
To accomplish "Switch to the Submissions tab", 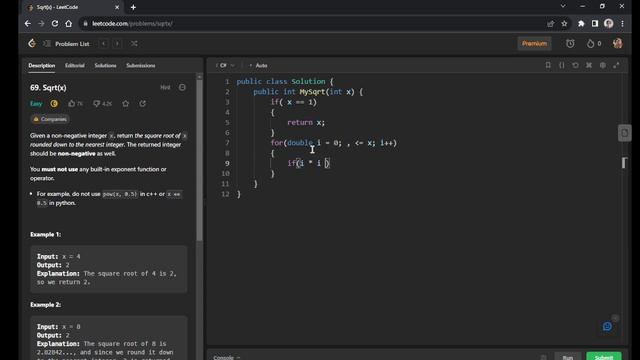I will click(140, 65).
